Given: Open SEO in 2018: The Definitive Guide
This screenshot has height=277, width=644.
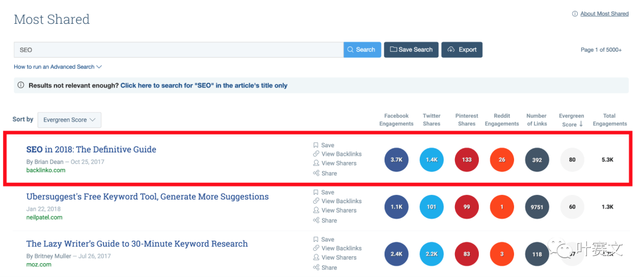Looking at the screenshot, I should pyautogui.click(x=91, y=150).
